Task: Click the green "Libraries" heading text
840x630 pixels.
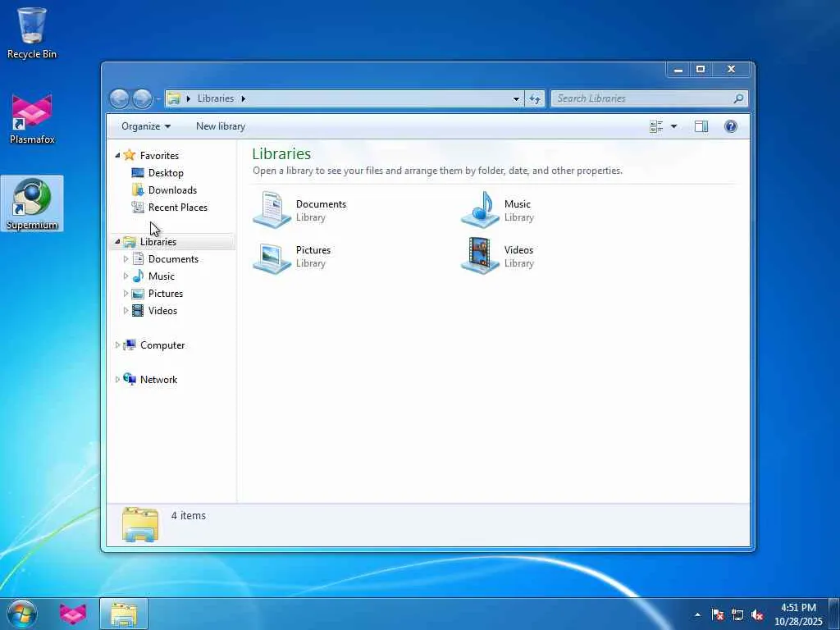Action: pyautogui.click(x=282, y=153)
